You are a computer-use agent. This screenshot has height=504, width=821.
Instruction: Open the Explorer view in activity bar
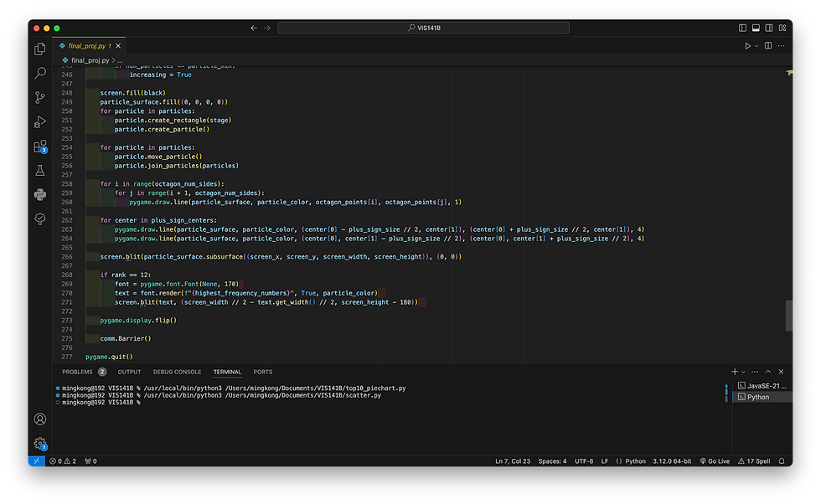39,49
